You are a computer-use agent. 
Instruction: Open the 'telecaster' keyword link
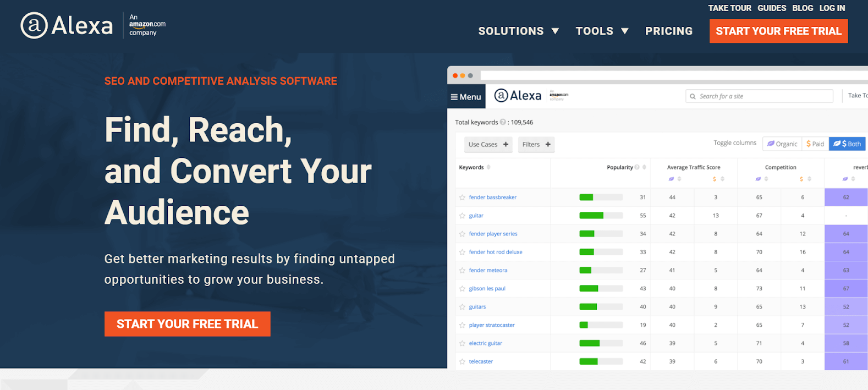tap(481, 361)
